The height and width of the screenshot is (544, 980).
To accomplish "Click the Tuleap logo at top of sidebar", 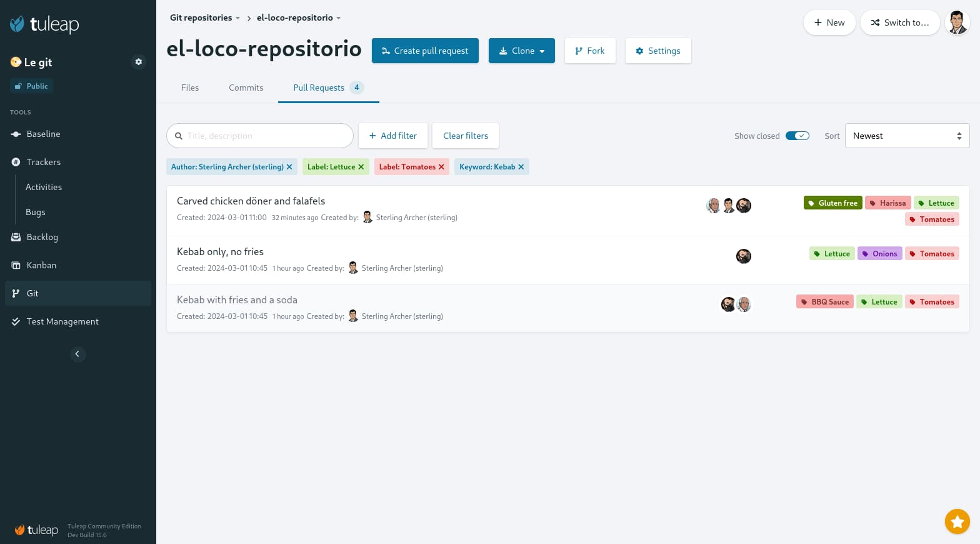I will pos(44,24).
